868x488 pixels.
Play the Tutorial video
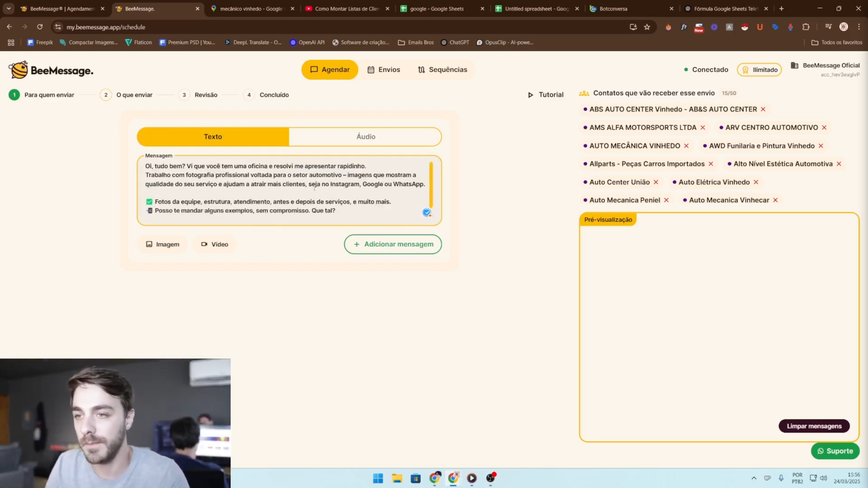click(x=546, y=95)
